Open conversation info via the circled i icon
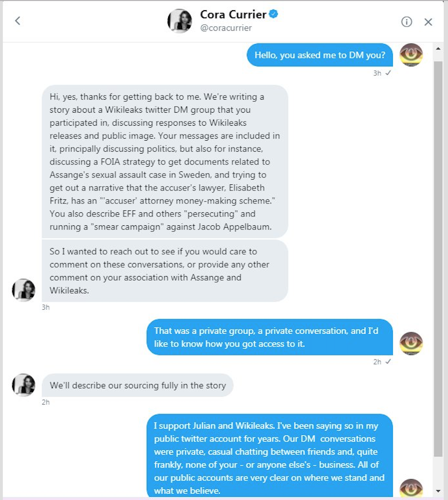The height and width of the screenshot is (500, 448). [x=407, y=22]
